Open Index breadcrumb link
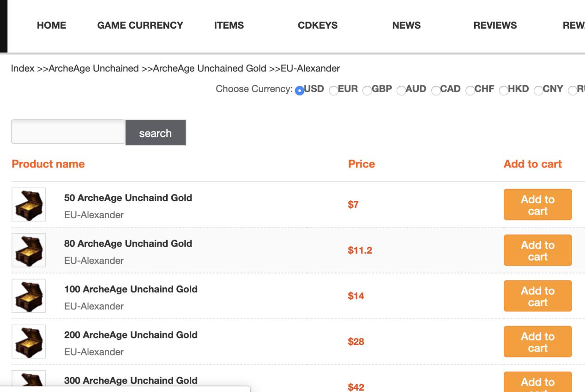Image resolution: width=585 pixels, height=392 pixels. [x=23, y=69]
